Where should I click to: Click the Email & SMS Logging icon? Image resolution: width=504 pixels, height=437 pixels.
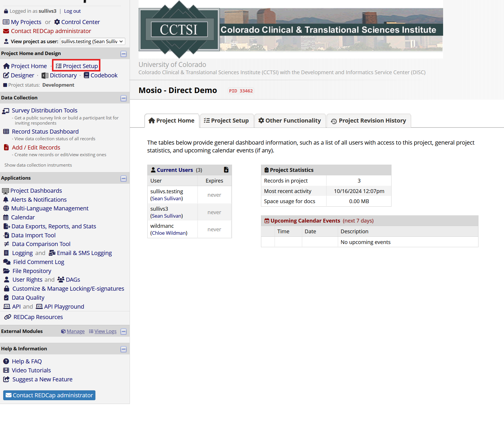[x=52, y=253]
